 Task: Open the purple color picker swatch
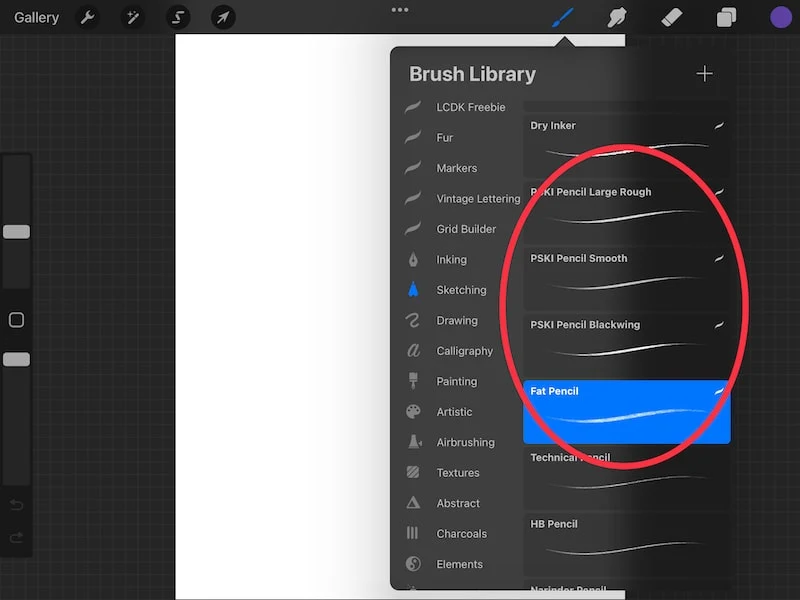click(x=781, y=17)
